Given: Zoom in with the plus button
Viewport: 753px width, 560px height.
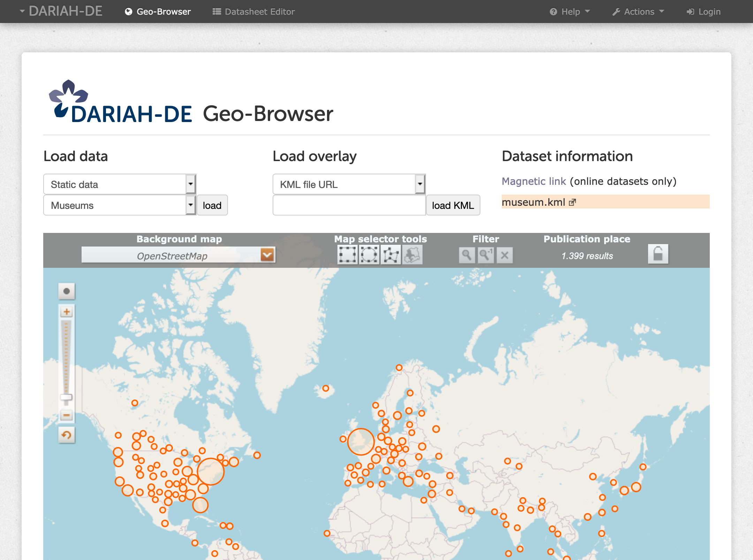Looking at the screenshot, I should pos(67,312).
